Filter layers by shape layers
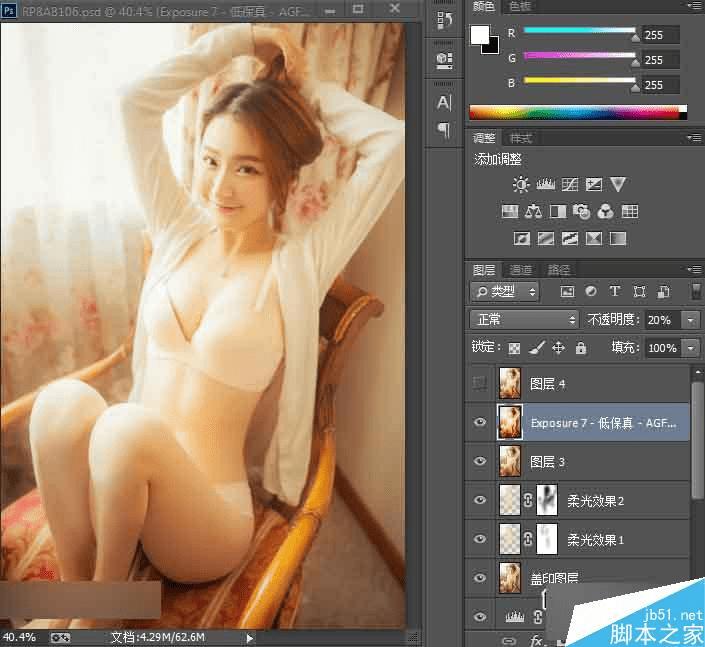The height and width of the screenshot is (647, 705). 639,292
